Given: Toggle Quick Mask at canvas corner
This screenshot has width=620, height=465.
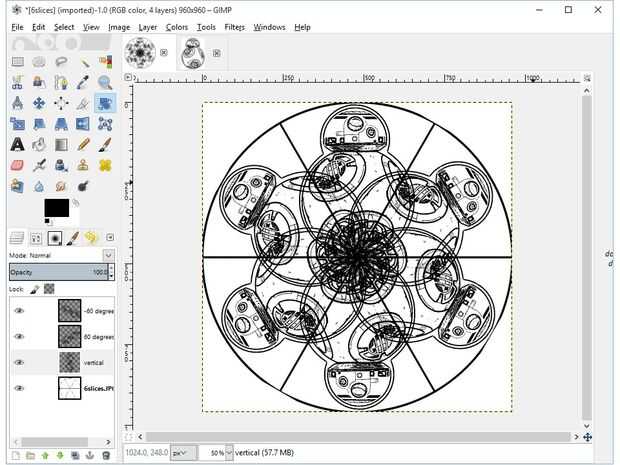Looking at the screenshot, I should (129, 437).
